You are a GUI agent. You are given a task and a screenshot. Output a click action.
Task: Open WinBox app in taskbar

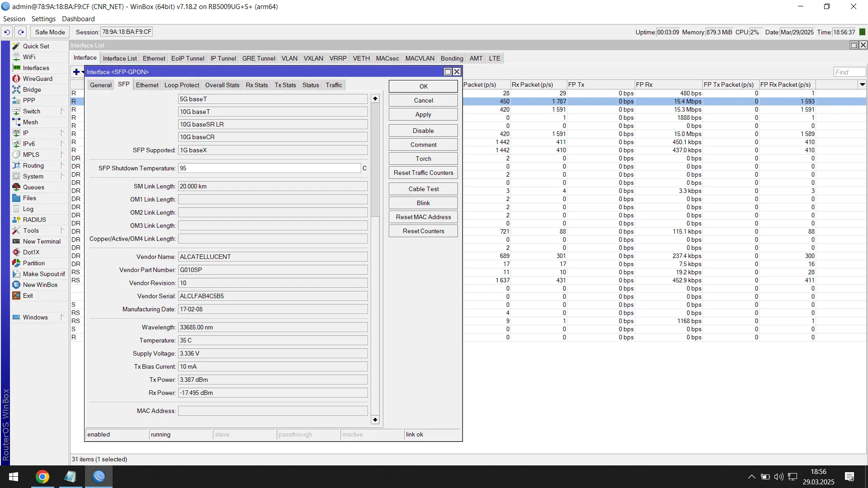(x=99, y=477)
